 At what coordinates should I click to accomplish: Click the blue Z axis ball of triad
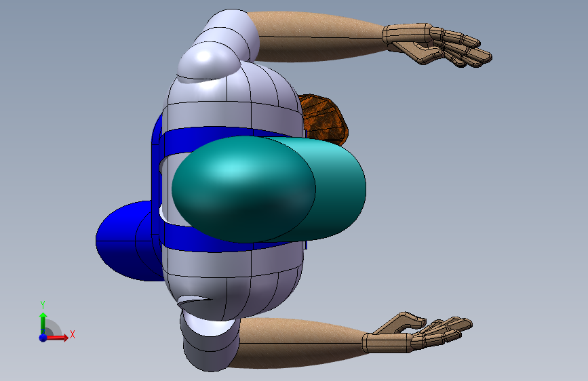[x=43, y=338]
